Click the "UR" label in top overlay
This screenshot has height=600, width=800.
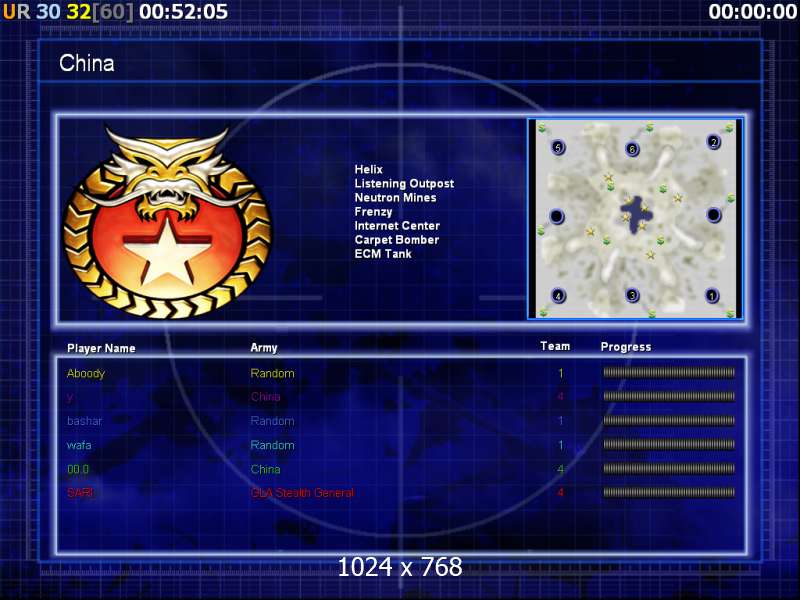(16, 12)
